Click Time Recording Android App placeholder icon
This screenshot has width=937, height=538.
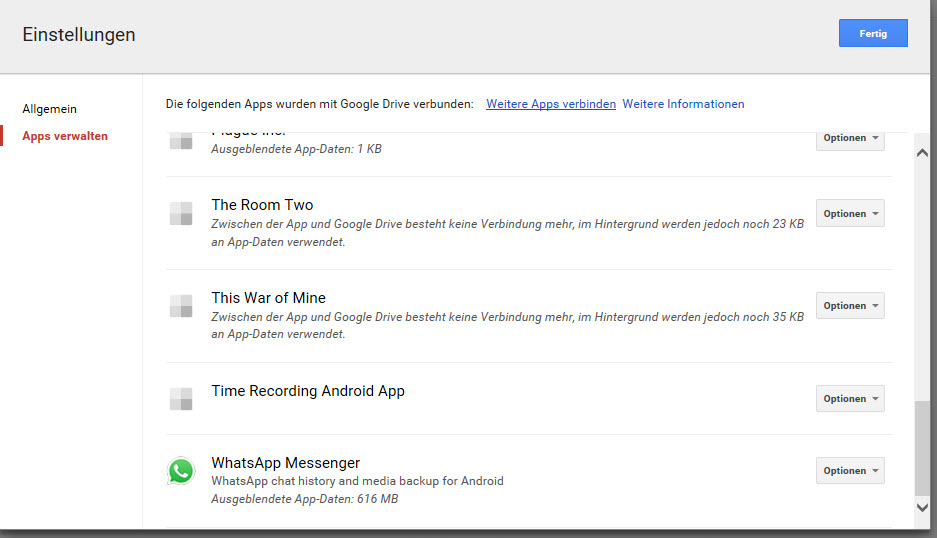tap(180, 399)
